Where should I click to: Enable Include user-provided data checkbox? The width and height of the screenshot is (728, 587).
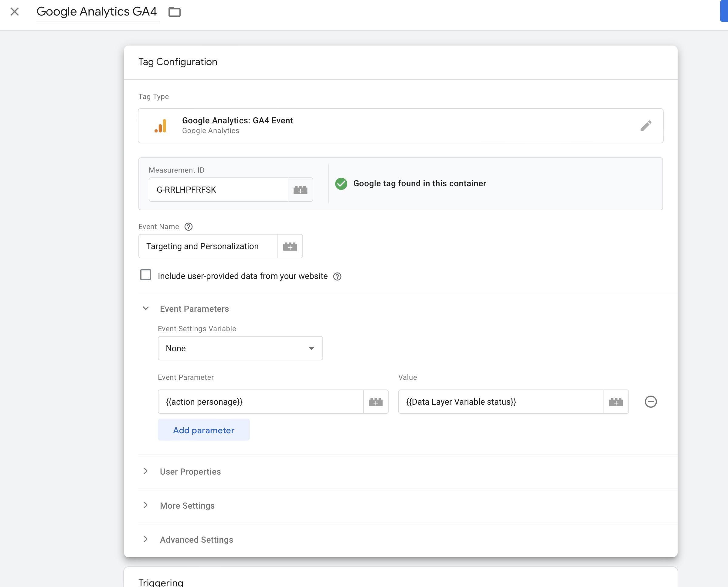tap(146, 275)
